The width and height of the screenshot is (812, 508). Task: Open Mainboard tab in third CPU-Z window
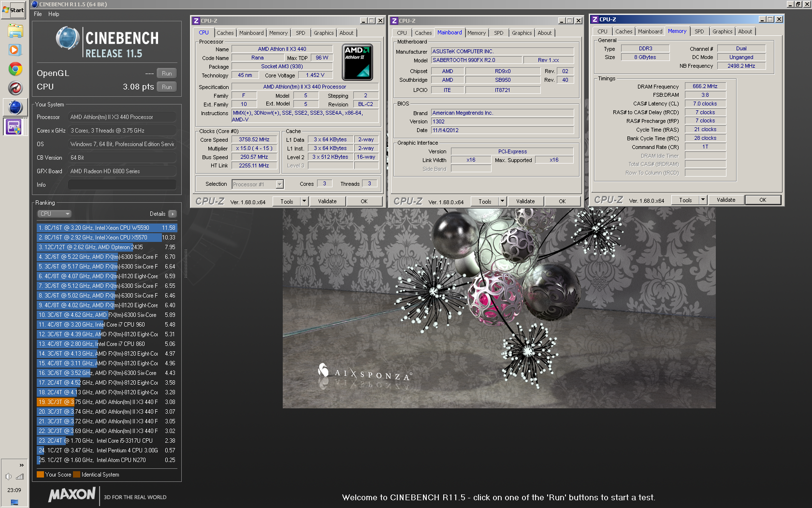click(x=650, y=31)
